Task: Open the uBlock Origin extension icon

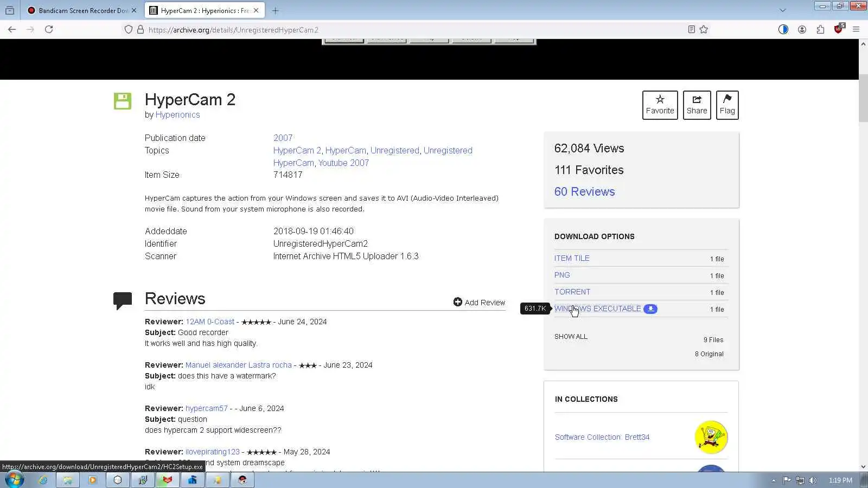Action: point(839,29)
